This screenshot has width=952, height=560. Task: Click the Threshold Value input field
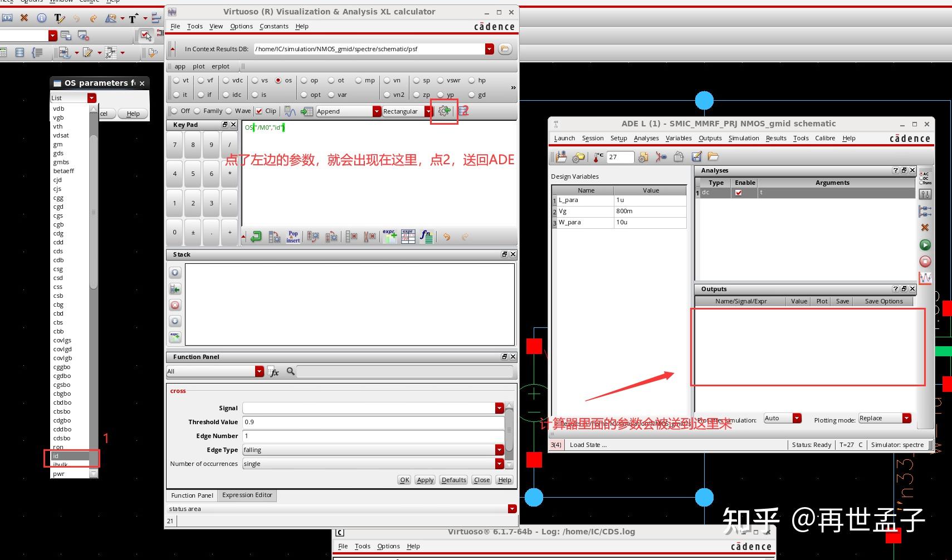373,422
